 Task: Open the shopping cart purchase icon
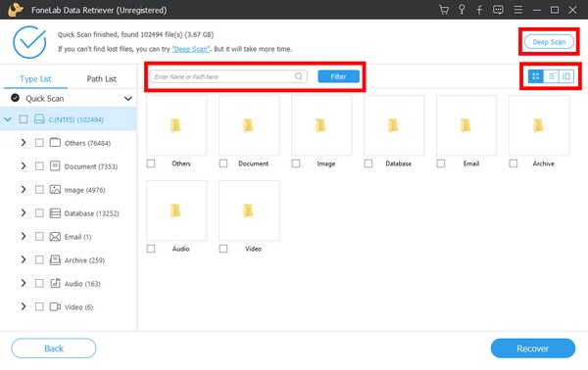click(444, 10)
